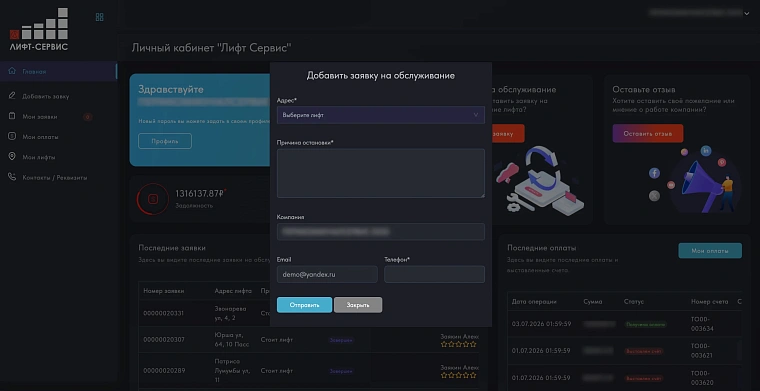Submit the form with Отправить button
Image resolution: width=760 pixels, height=391 pixels.
[304, 305]
